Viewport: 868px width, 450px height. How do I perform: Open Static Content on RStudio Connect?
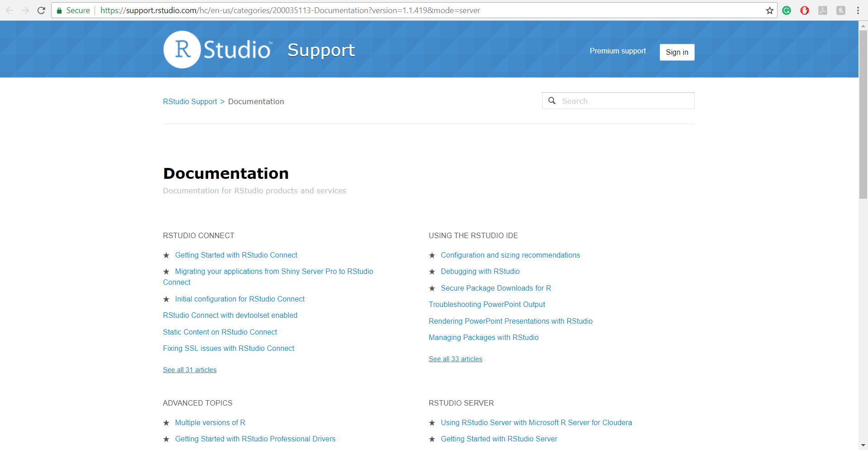(220, 332)
